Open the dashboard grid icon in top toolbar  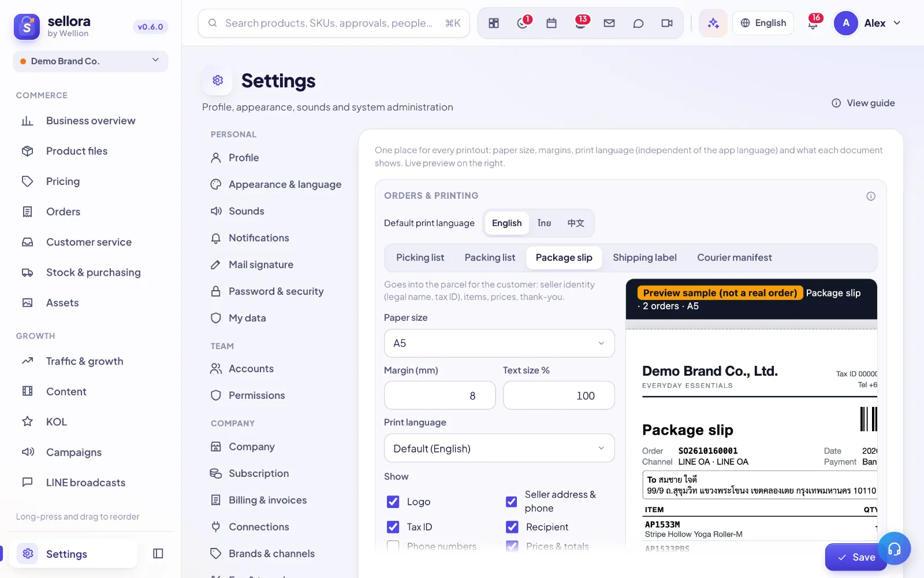click(494, 23)
